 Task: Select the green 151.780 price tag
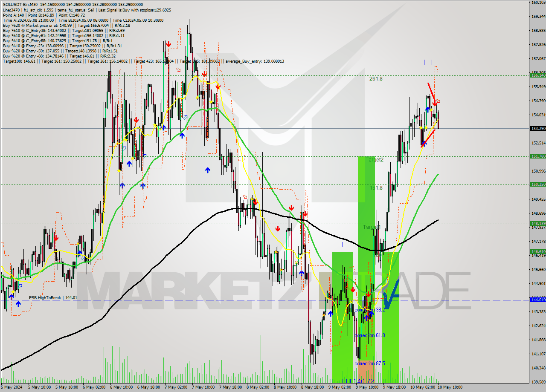[537, 156]
